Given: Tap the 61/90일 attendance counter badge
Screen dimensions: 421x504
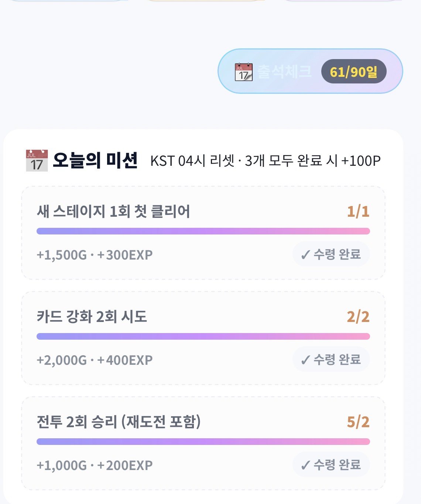Looking at the screenshot, I should point(354,71).
